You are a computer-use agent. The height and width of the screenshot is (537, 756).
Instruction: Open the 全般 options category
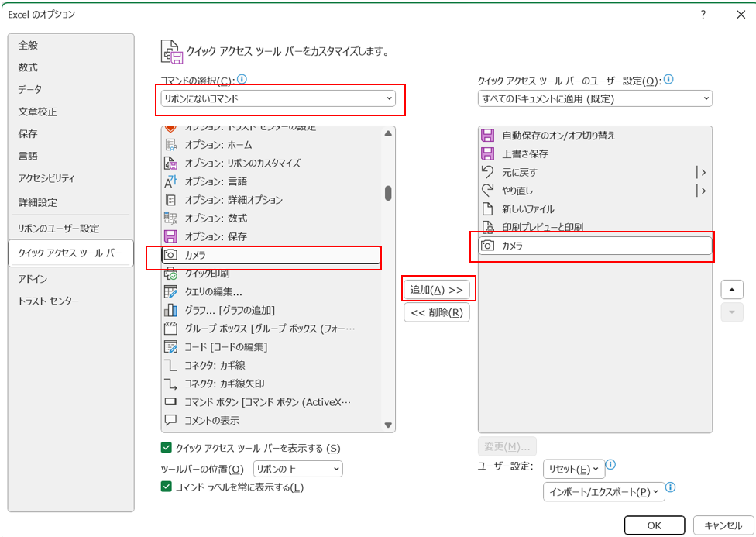click(28, 46)
